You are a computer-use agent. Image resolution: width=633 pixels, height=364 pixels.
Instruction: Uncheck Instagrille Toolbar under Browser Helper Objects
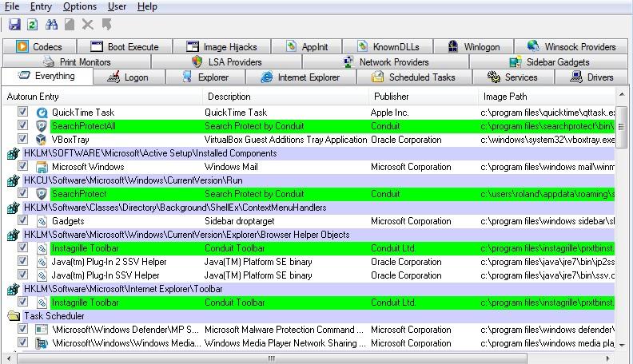pos(22,247)
